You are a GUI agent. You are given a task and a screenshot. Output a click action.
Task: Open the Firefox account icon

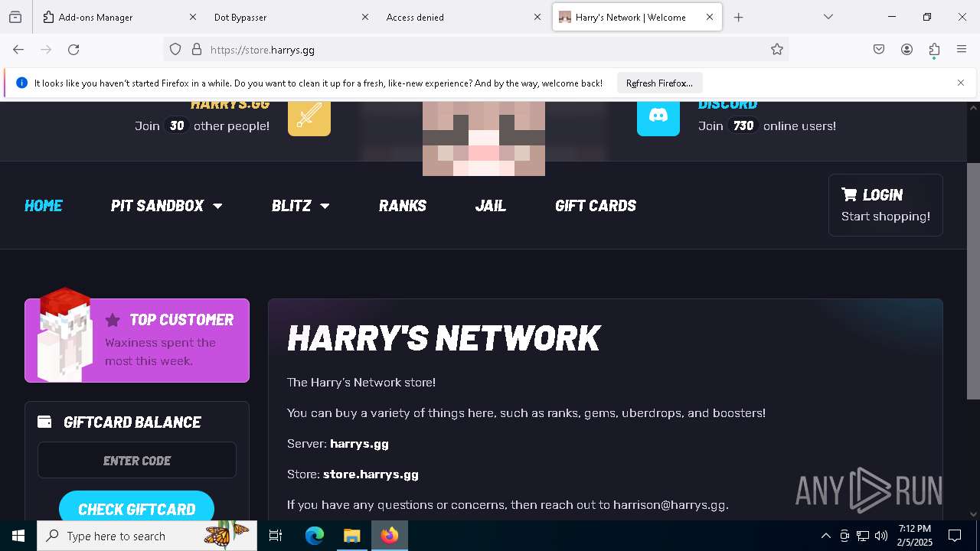tap(906, 50)
